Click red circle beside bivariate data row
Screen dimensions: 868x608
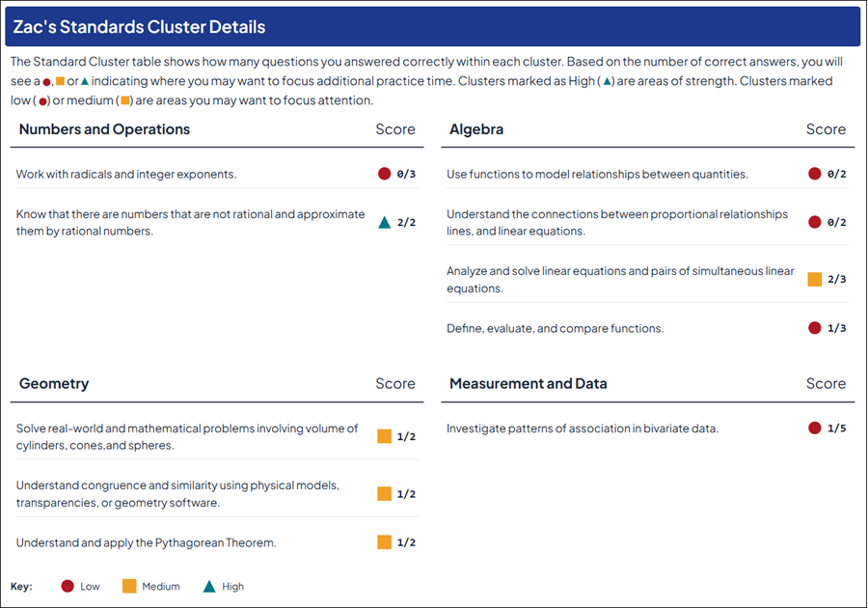(815, 428)
